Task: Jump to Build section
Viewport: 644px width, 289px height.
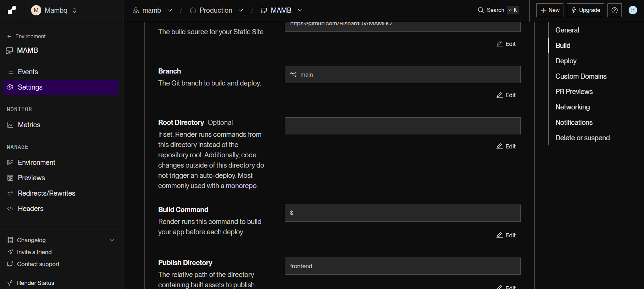Action: pyautogui.click(x=563, y=45)
